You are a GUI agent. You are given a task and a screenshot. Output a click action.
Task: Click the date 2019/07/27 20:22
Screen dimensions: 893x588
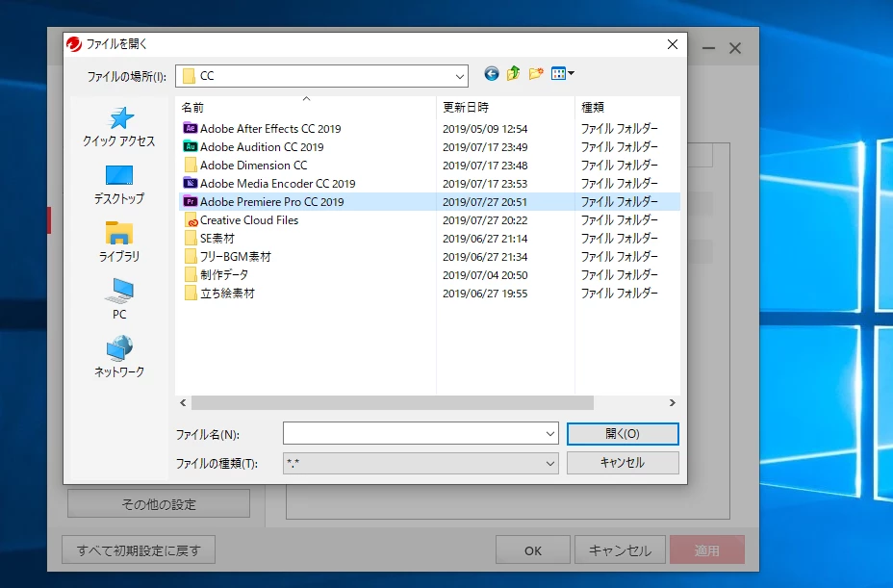tap(485, 220)
